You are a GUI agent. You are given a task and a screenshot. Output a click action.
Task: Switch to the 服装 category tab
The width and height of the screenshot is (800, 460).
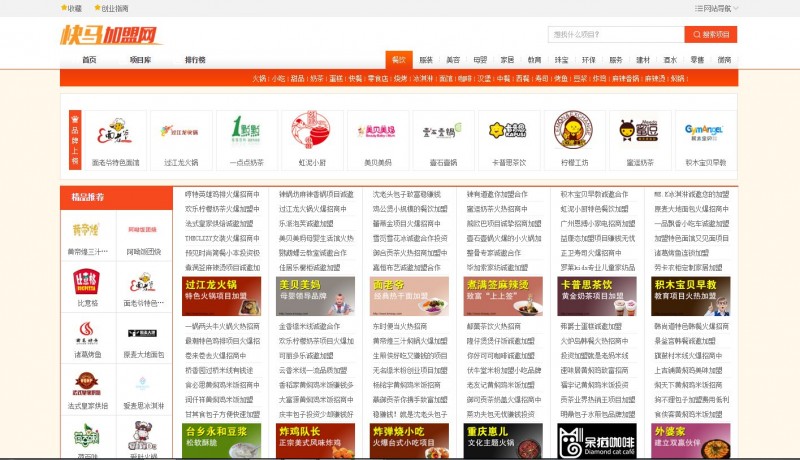click(426, 60)
